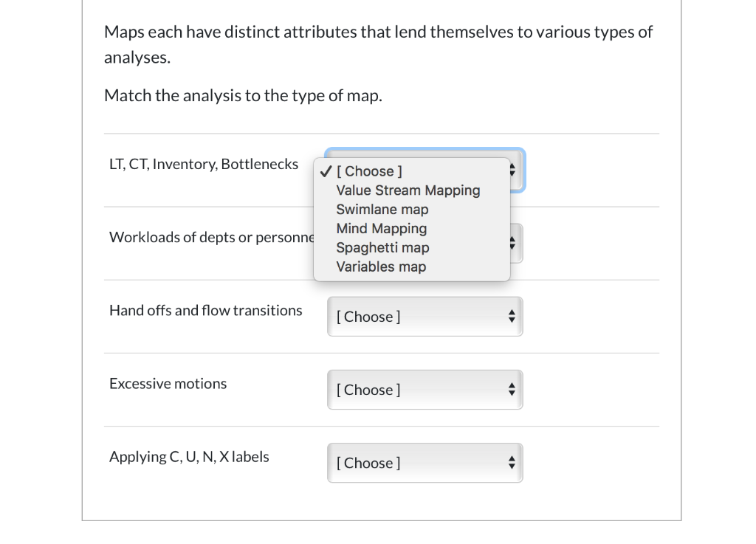This screenshot has height=544, width=756.
Task: Click the checkmark icon next to "[Choose]"
Action: tap(325, 171)
